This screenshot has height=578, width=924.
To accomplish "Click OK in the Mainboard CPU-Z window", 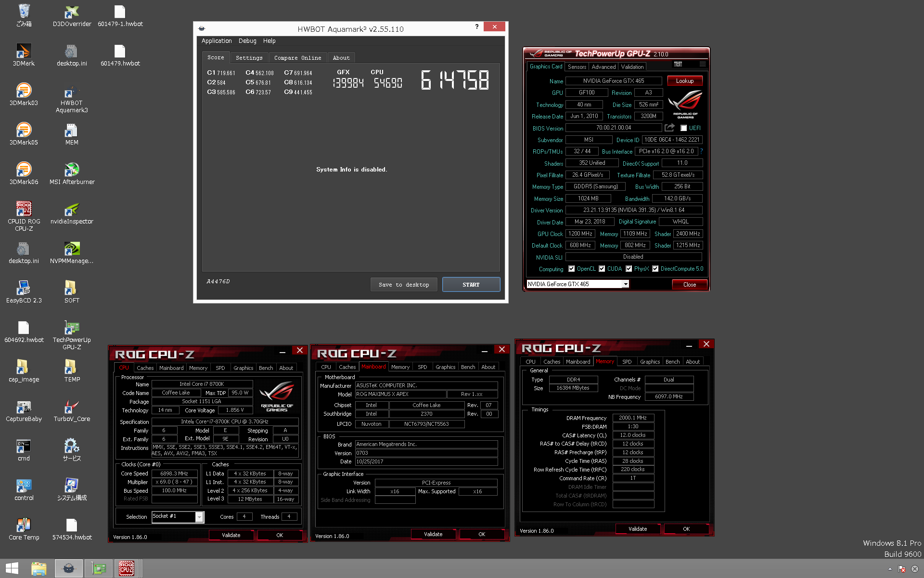I will (x=482, y=534).
